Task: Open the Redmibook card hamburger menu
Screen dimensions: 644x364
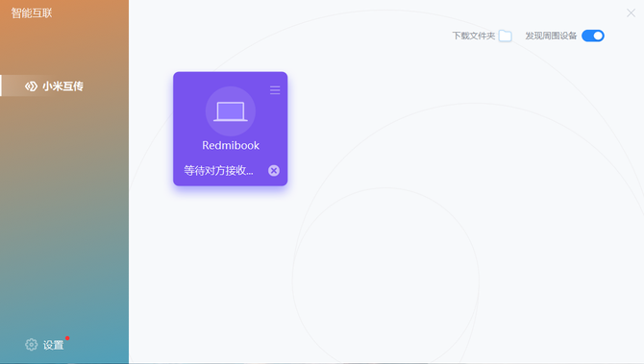Action: coord(275,90)
